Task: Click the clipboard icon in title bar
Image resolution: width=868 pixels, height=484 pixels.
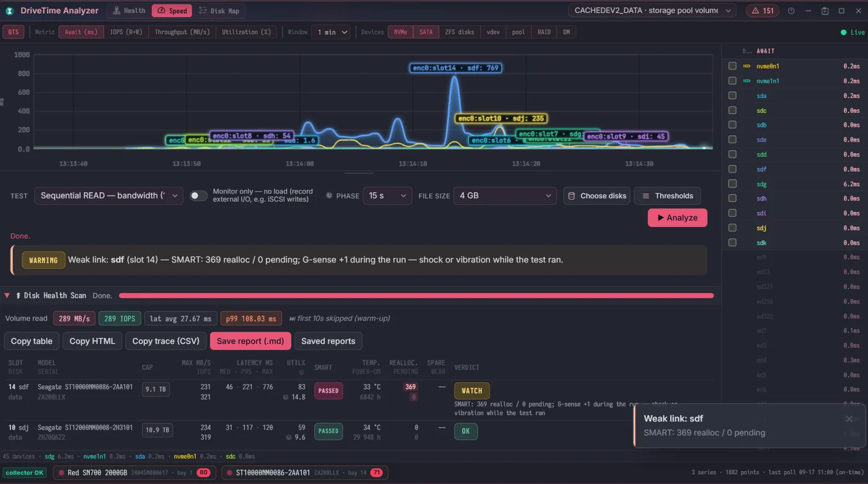Action: [825, 11]
